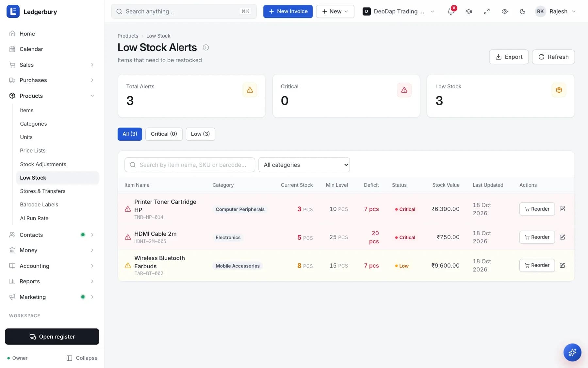Open Barcode Labels page

tap(57, 204)
